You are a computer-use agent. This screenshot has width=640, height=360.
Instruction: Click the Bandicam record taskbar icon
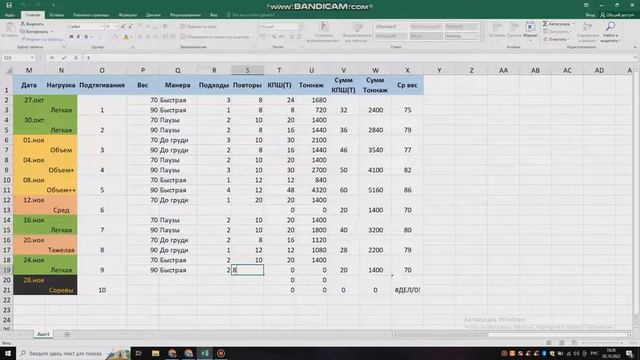221,353
